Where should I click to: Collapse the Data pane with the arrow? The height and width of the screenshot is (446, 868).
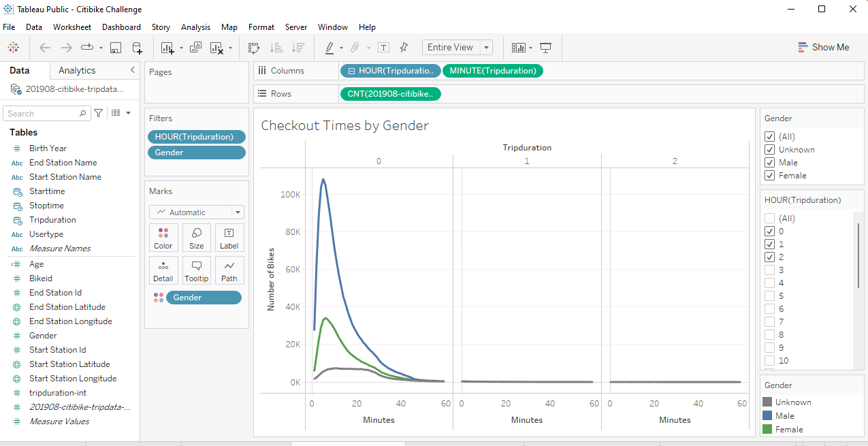click(132, 70)
